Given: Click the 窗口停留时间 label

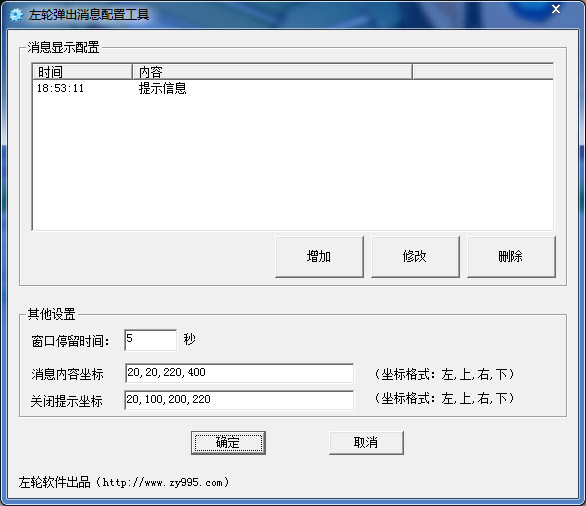Looking at the screenshot, I should click(x=70, y=341).
